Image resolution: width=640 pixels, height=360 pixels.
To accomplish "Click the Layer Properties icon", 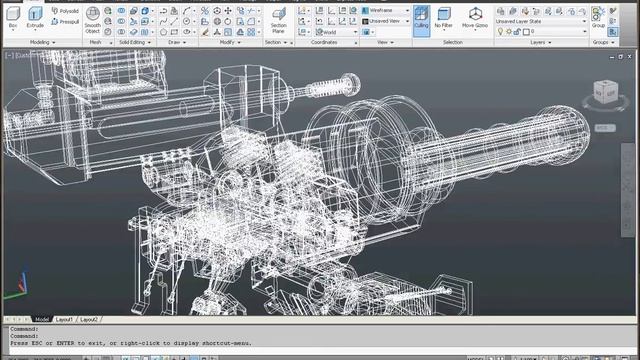I will pyautogui.click(x=501, y=11).
